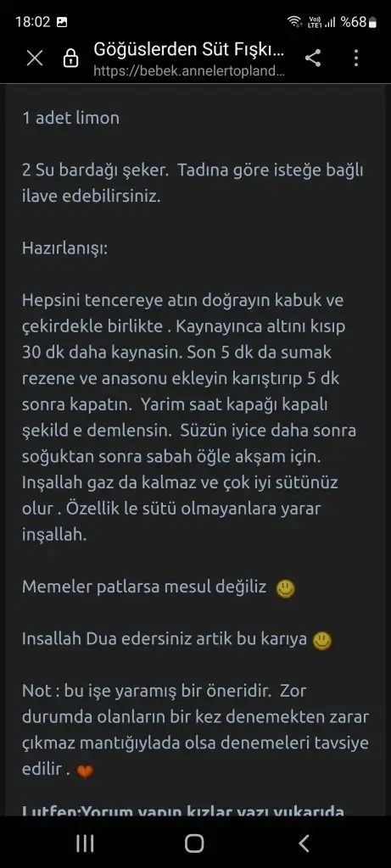The height and width of the screenshot is (868, 391).
Task: Tap the Android recent apps button
Action: (x=85, y=843)
